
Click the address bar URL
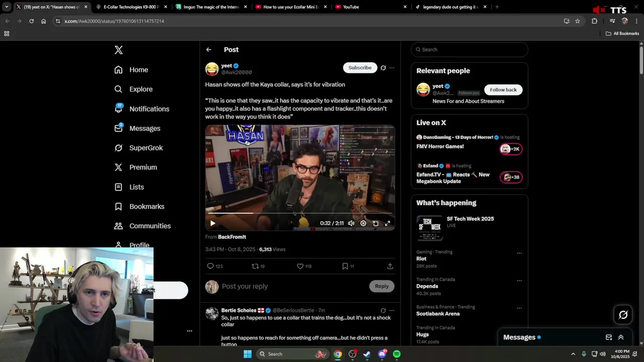point(114,21)
